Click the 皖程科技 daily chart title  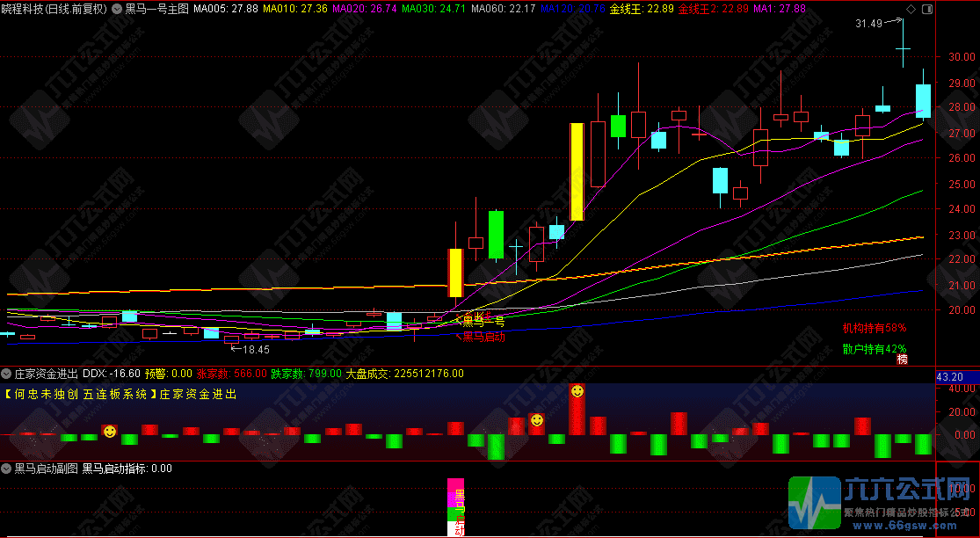pos(54,9)
